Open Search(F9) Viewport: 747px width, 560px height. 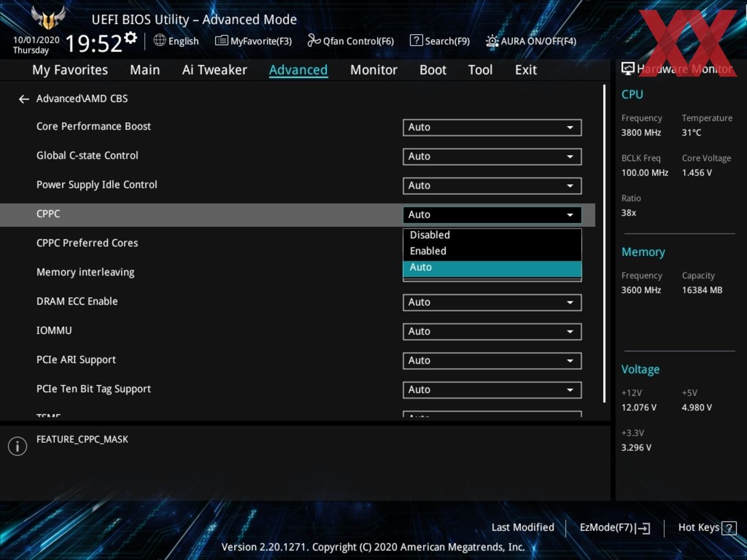pos(440,41)
